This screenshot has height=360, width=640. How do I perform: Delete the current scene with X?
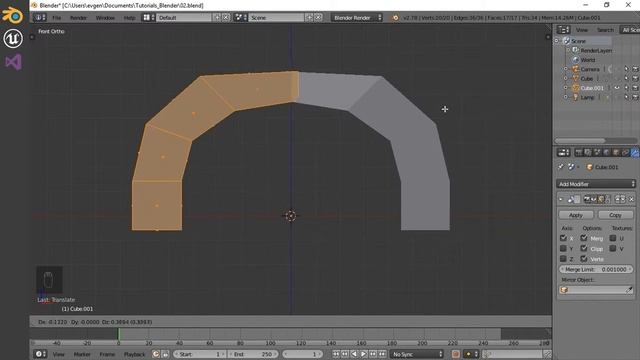pos(318,18)
